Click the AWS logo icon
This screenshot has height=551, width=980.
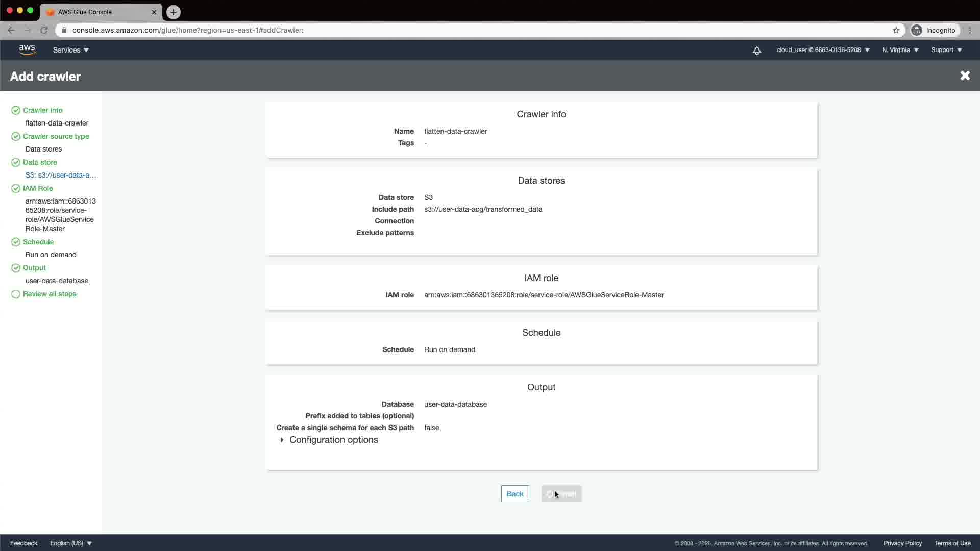coord(27,49)
